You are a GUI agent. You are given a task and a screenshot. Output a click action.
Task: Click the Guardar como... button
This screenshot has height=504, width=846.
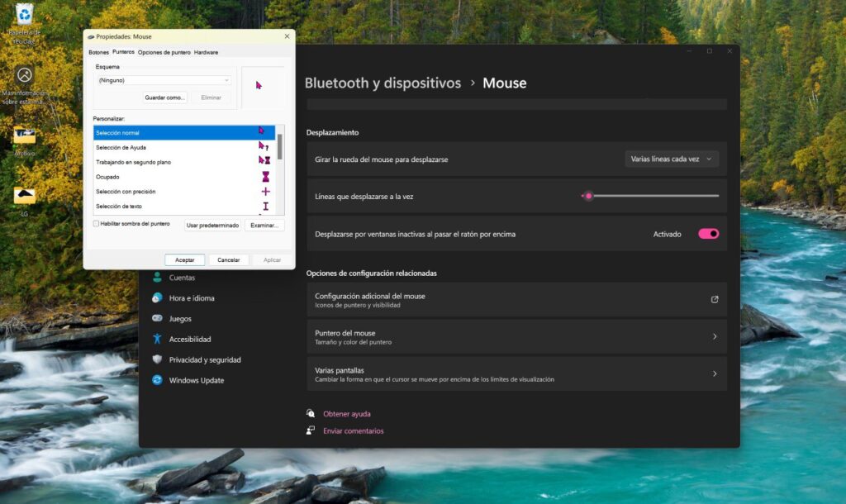(x=164, y=97)
